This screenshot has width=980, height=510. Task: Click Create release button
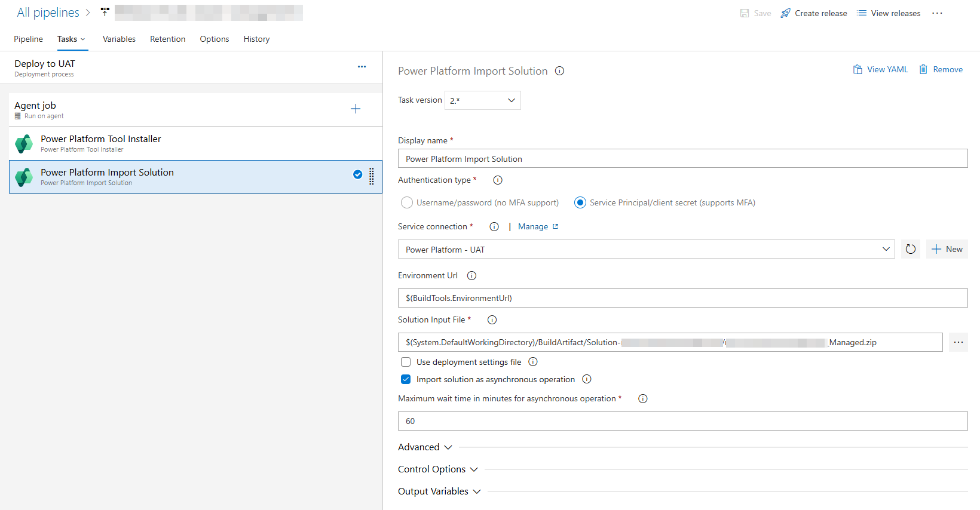pyautogui.click(x=814, y=13)
